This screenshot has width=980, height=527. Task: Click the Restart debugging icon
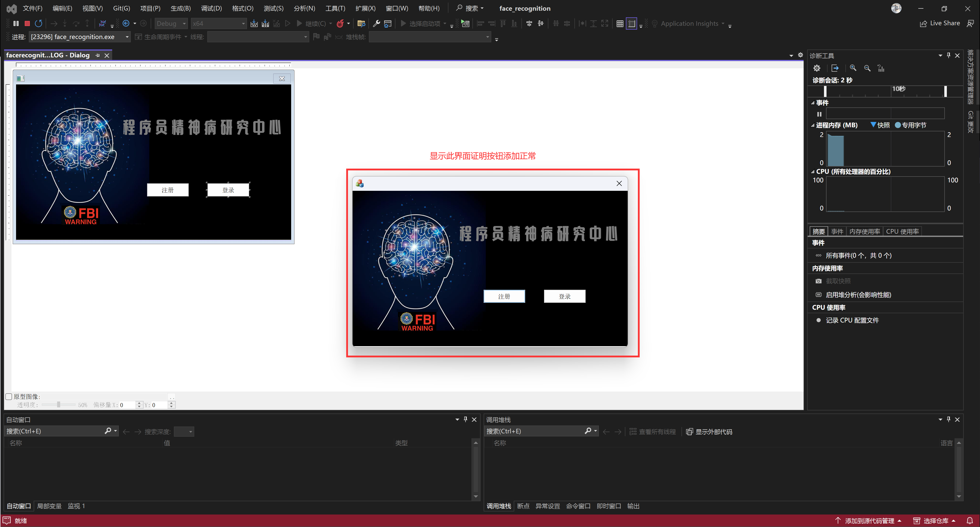coord(38,24)
